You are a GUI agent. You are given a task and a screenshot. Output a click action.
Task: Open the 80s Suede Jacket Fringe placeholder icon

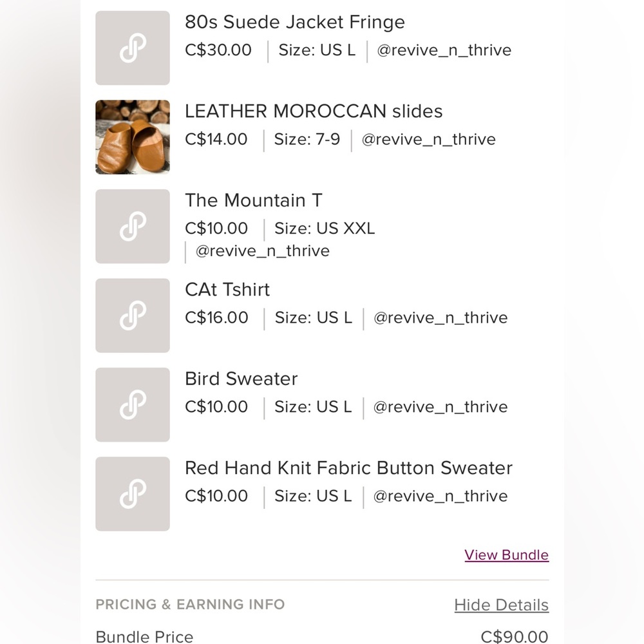point(133,48)
